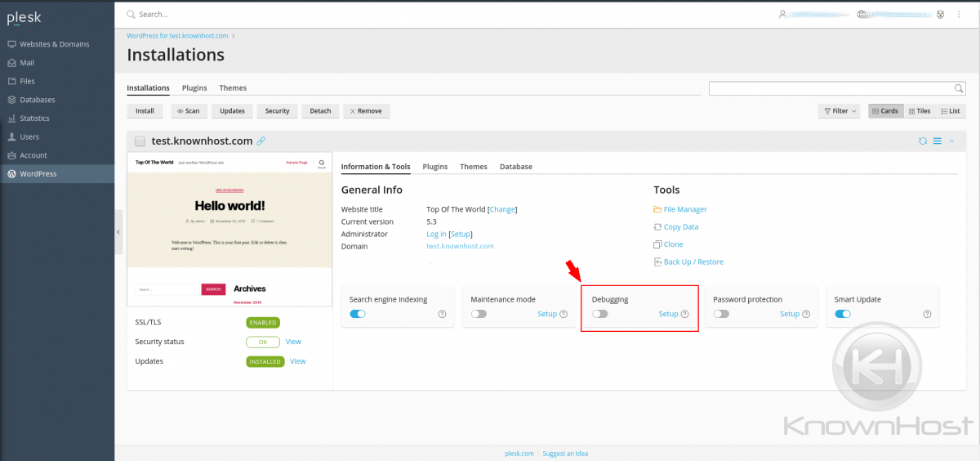This screenshot has height=461, width=980.
Task: Click help icon for Search engine indexing
Action: [x=442, y=314]
